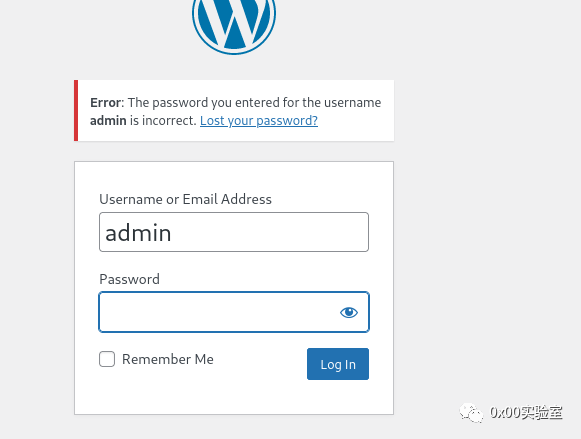This screenshot has width=581, height=439.
Task: Click the 0x00实验室 watermark text
Action: point(526,412)
